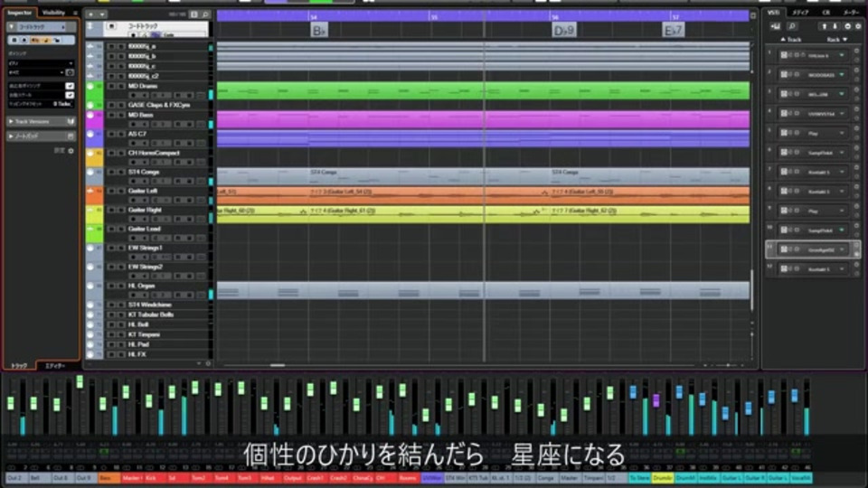
Task: Mute the MD Drums track
Action: coord(111,87)
